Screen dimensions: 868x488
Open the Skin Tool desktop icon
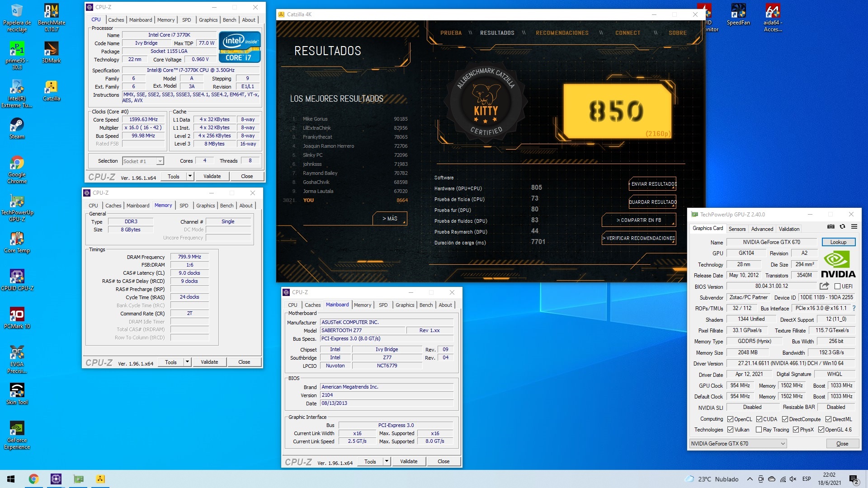pyautogui.click(x=17, y=394)
